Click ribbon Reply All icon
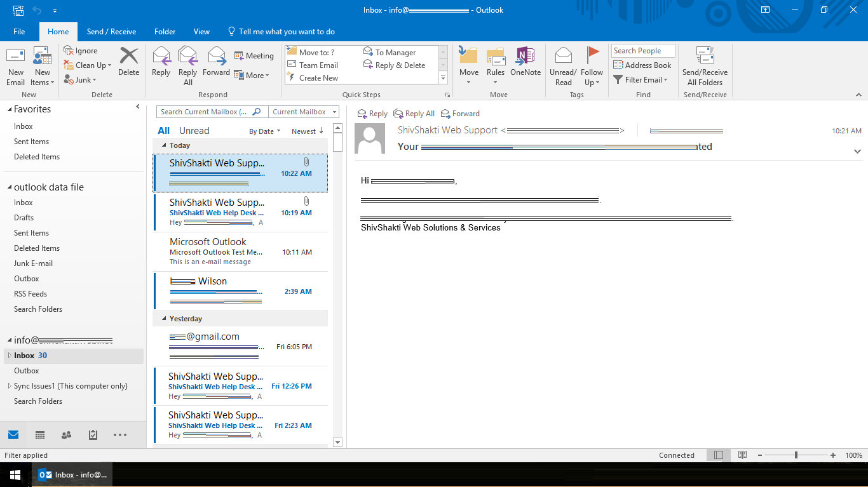 point(188,66)
